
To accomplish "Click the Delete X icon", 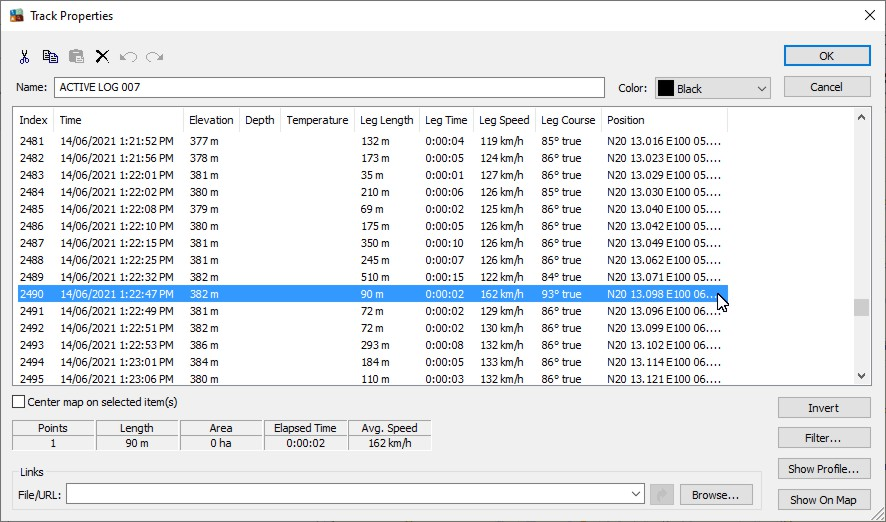I will (102, 57).
